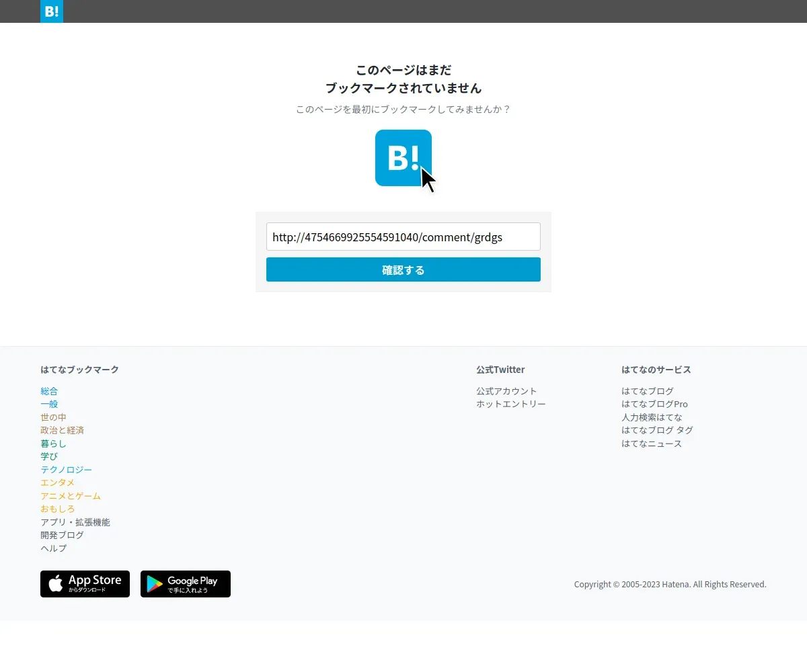Open the 人力検索はてな link
The width and height of the screenshot is (807, 672).
[652, 417]
